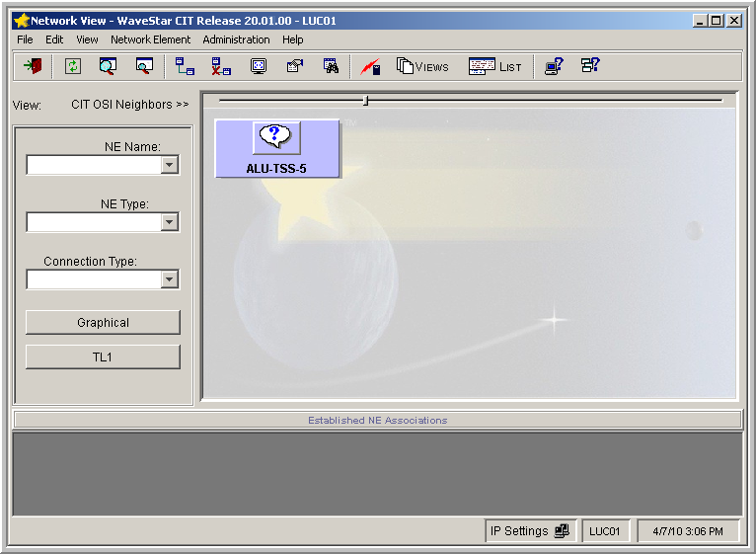Open the Administration menu
This screenshot has width=756, height=554.
236,40
